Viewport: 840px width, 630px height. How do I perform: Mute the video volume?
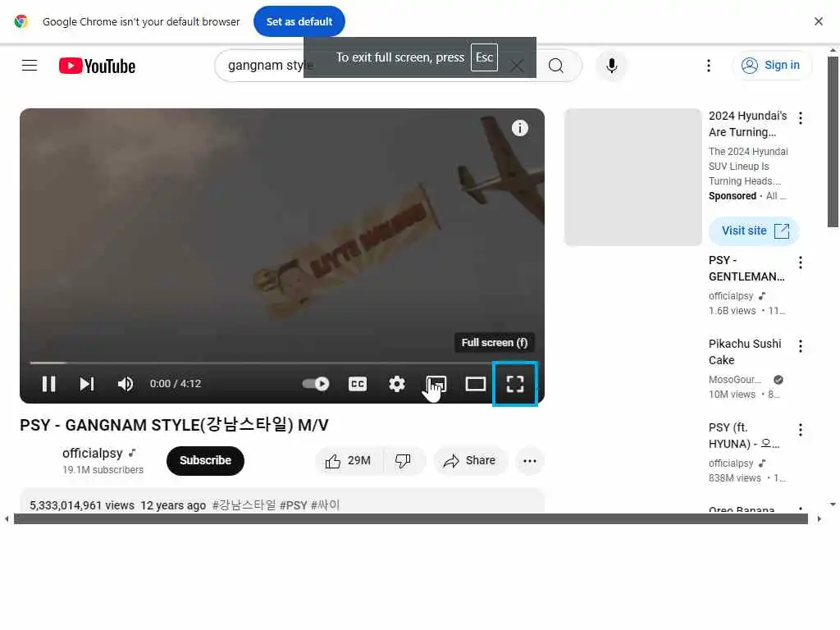click(126, 384)
